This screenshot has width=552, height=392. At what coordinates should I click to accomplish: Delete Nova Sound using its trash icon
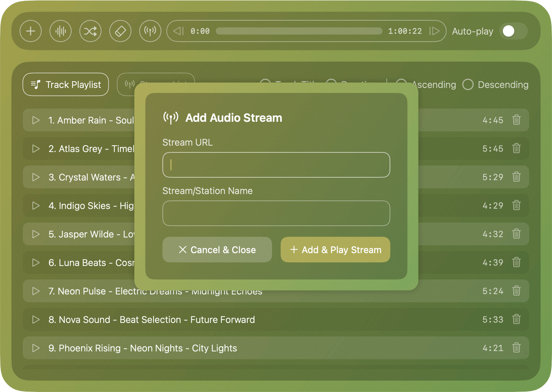coord(517,319)
